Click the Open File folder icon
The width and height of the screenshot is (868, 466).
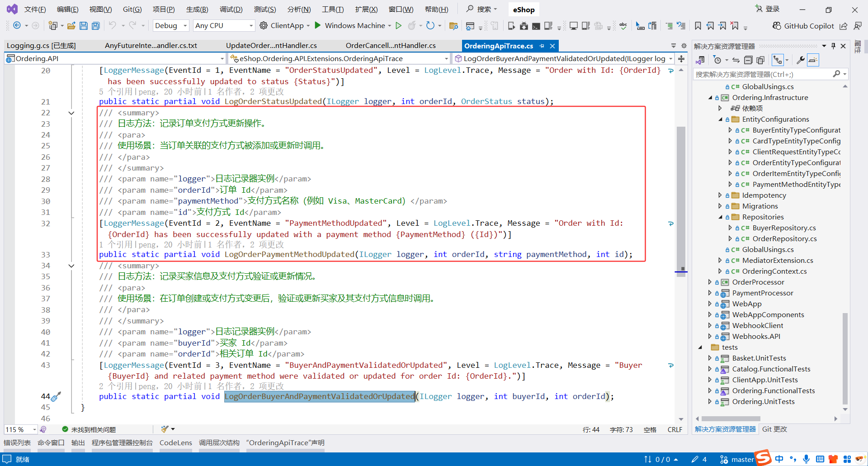[71, 26]
